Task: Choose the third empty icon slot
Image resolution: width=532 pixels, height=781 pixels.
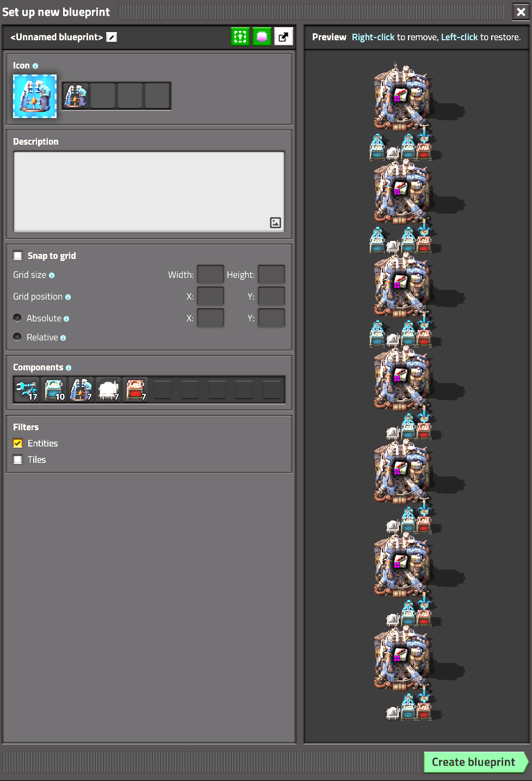Action: (130, 96)
